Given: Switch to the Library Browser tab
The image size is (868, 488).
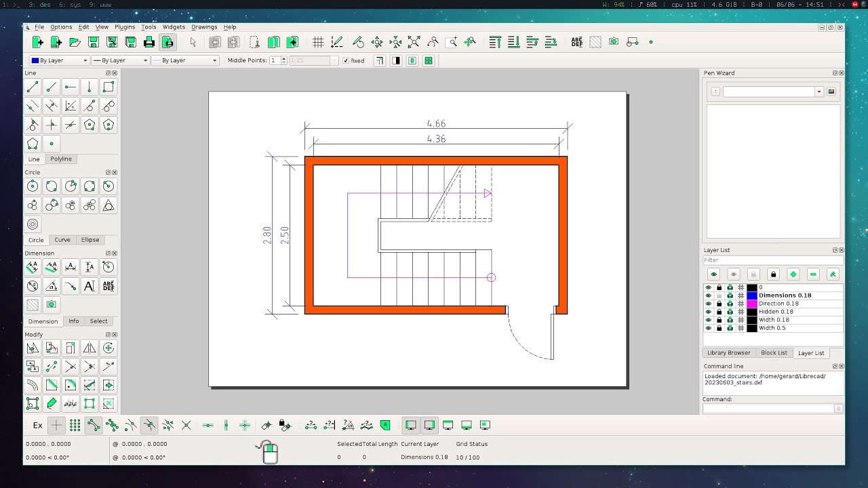Looking at the screenshot, I should [x=729, y=353].
